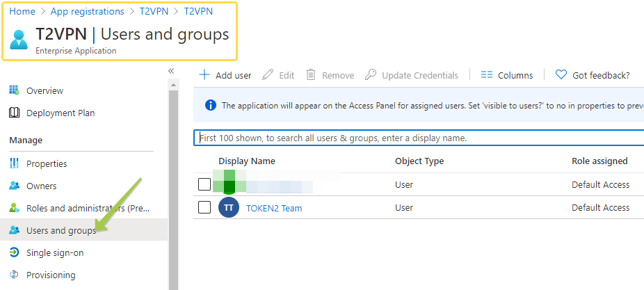The width and height of the screenshot is (644, 290).
Task: Click last T2VPN breadcrumb link
Action: [x=198, y=11]
